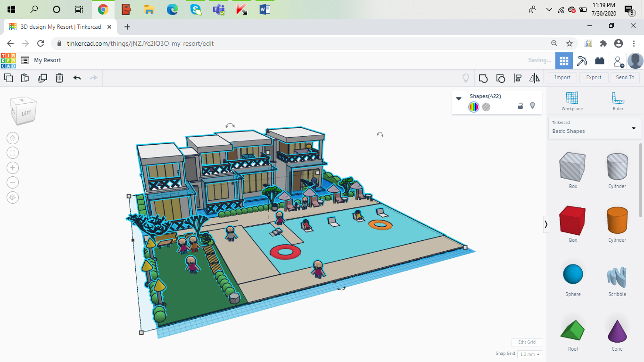Open the designs list icon beside My Resort

25,60
